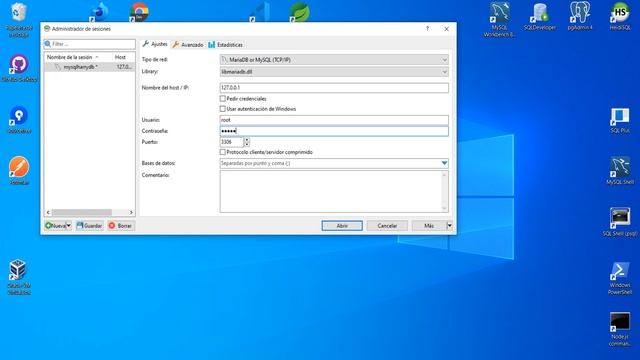Open the GitHub Desktop shortcut
The width and height of the screenshot is (640, 360).
tap(19, 68)
